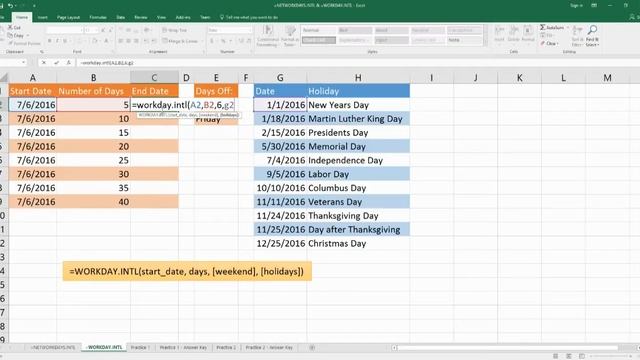Screen dimensions: 640x360
Task: Switch to the Home ribbon tab
Action: (x=22, y=17)
